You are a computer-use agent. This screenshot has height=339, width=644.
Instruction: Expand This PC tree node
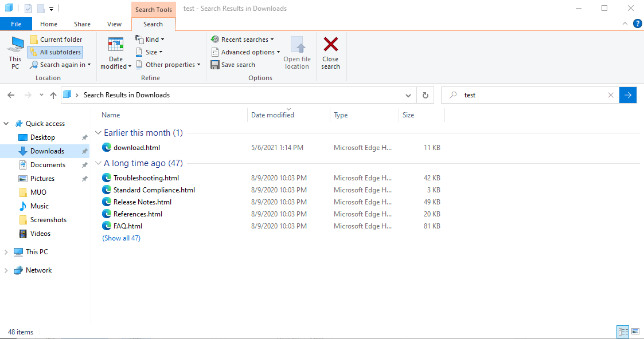point(6,252)
